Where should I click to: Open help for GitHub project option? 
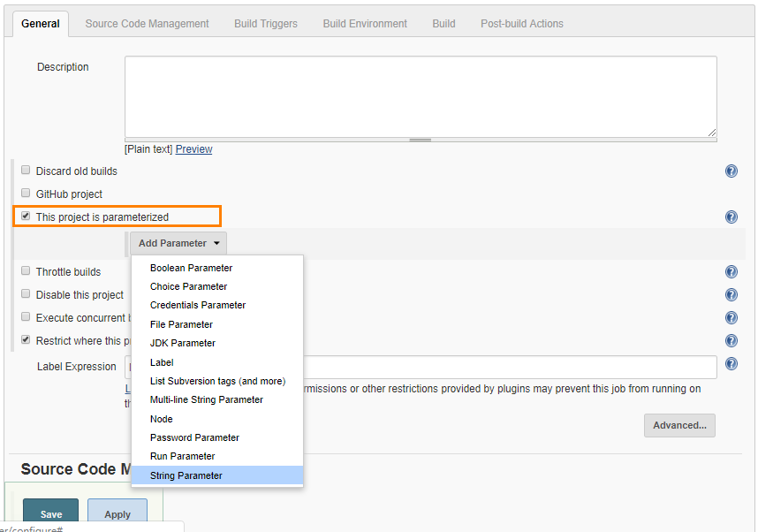point(731,194)
